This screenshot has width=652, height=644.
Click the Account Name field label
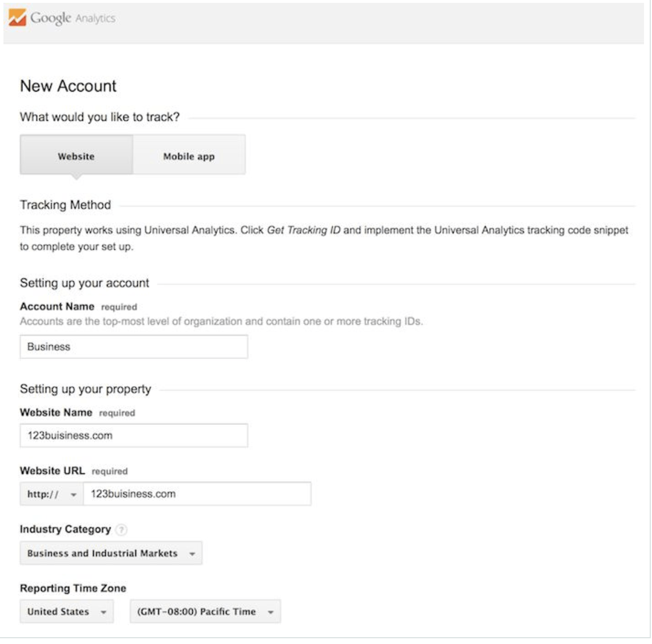tap(57, 306)
